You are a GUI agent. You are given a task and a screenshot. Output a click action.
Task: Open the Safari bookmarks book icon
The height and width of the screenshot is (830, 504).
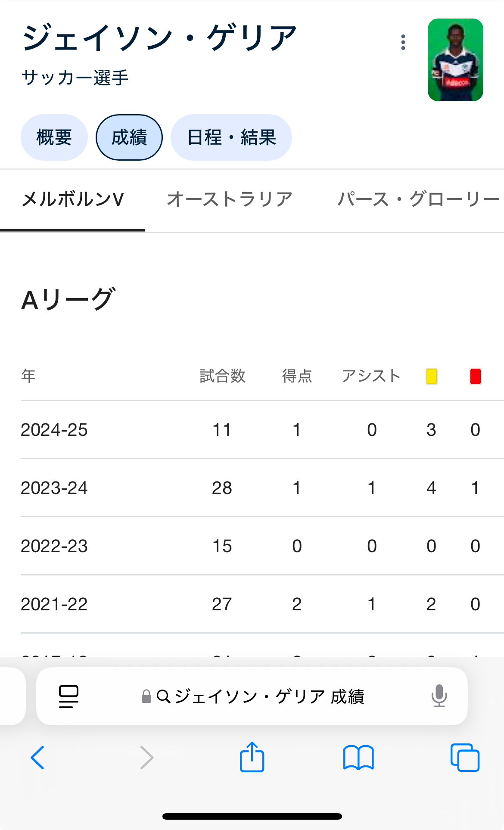coord(358,757)
